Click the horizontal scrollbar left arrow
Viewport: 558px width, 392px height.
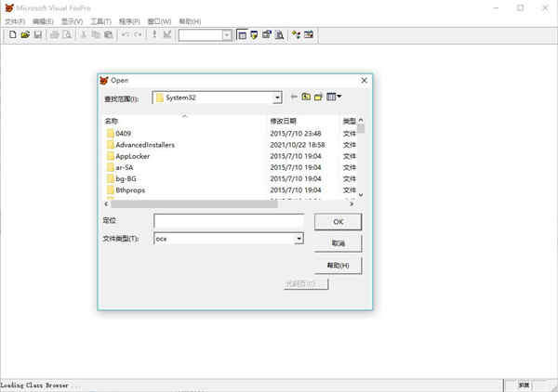(x=106, y=204)
